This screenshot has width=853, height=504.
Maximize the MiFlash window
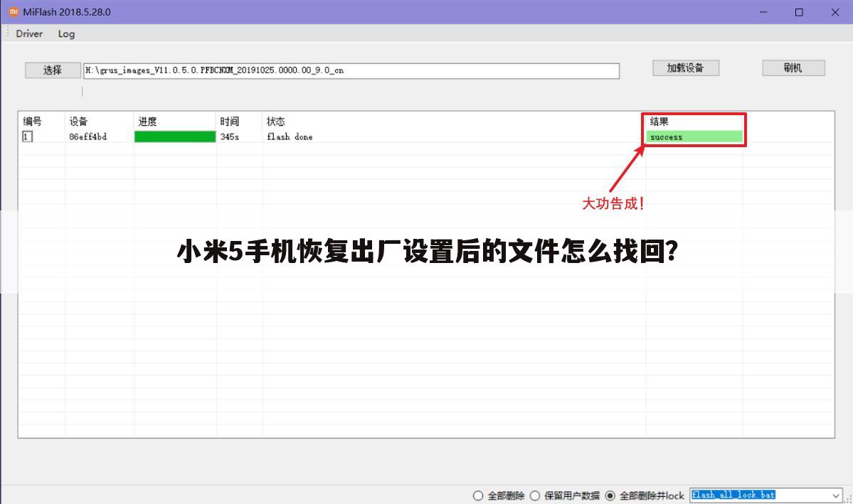[799, 12]
